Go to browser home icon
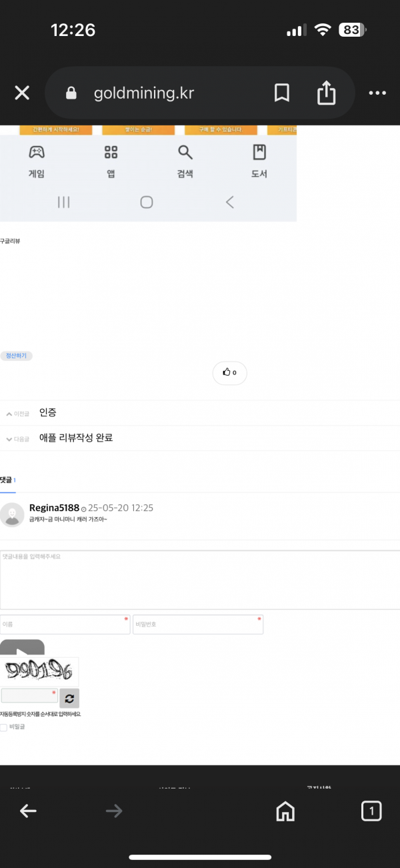 (285, 811)
